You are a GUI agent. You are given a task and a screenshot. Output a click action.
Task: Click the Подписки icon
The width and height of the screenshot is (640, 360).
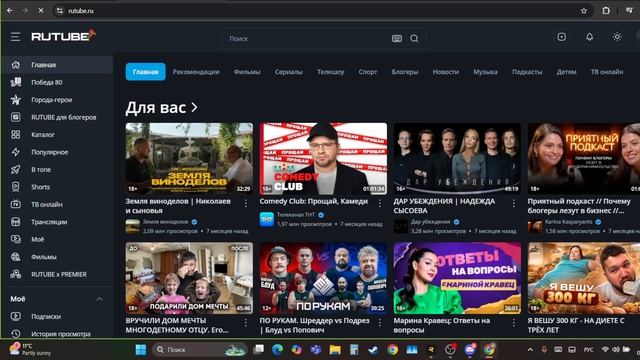click(16, 316)
